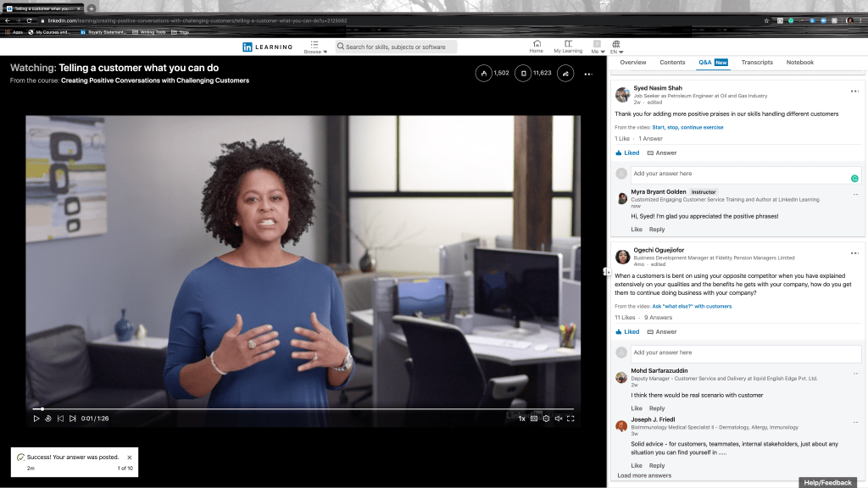
Task: Enter fullscreen video mode
Action: point(570,419)
